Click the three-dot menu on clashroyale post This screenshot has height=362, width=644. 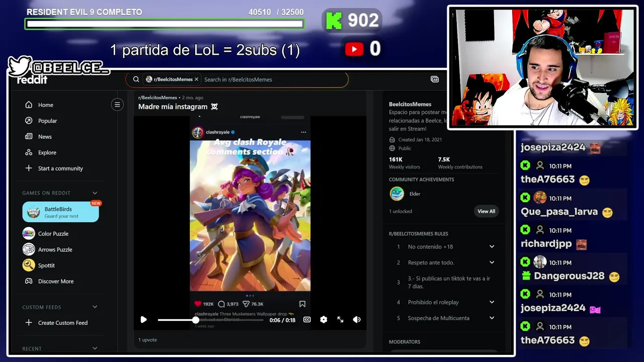tap(303, 132)
